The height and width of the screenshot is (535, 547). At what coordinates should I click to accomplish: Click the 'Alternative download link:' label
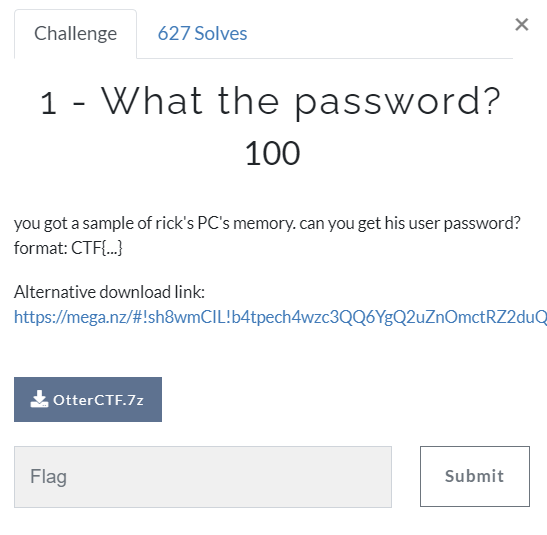(109, 292)
